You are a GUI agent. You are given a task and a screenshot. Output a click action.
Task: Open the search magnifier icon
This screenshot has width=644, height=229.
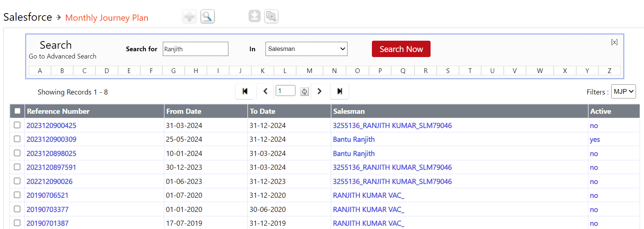[x=208, y=16]
